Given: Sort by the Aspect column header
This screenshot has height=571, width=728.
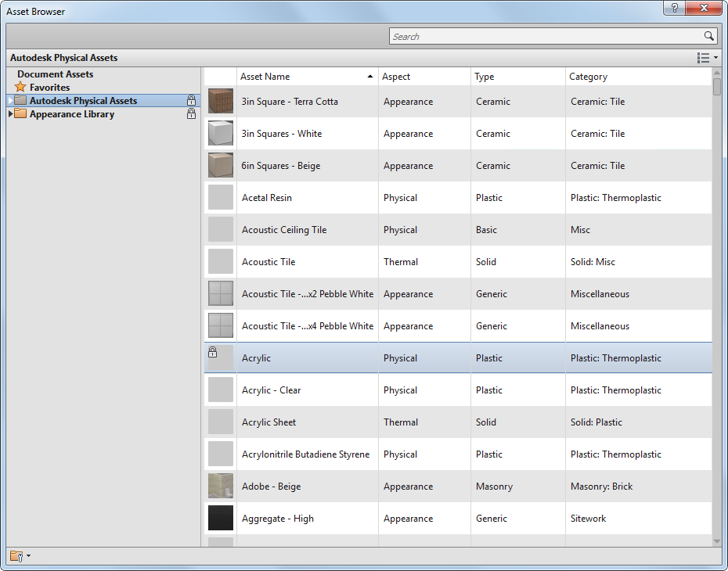Looking at the screenshot, I should [424, 77].
